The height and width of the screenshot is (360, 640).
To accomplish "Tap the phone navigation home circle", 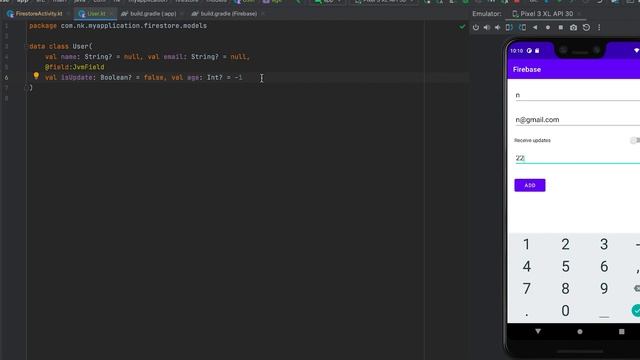I will pyautogui.click(x=580, y=332).
